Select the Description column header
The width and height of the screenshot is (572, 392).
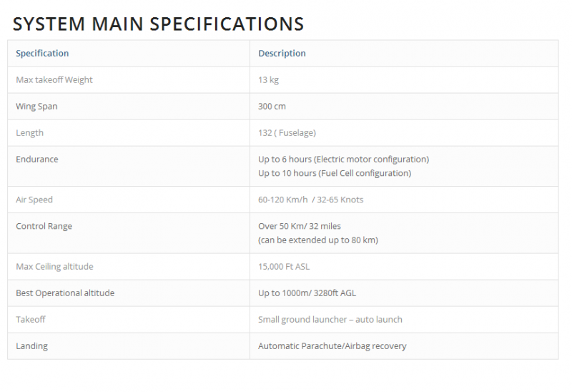pos(282,53)
